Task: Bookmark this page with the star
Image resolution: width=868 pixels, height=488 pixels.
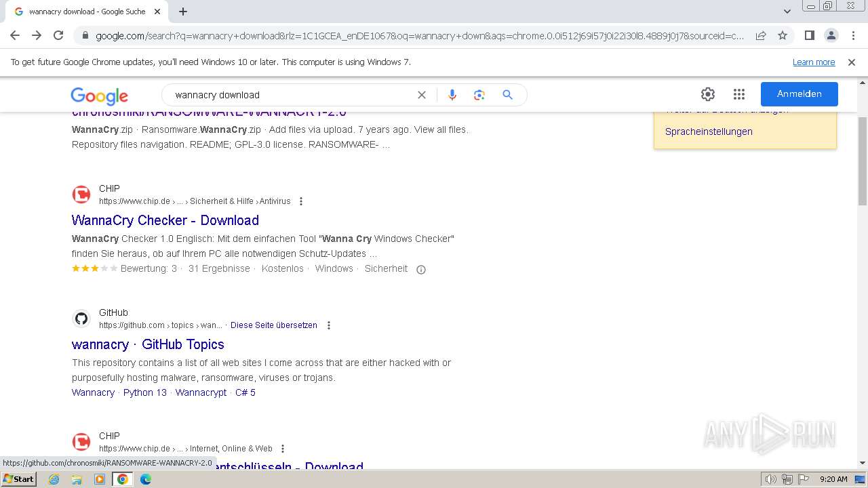Action: click(x=783, y=35)
